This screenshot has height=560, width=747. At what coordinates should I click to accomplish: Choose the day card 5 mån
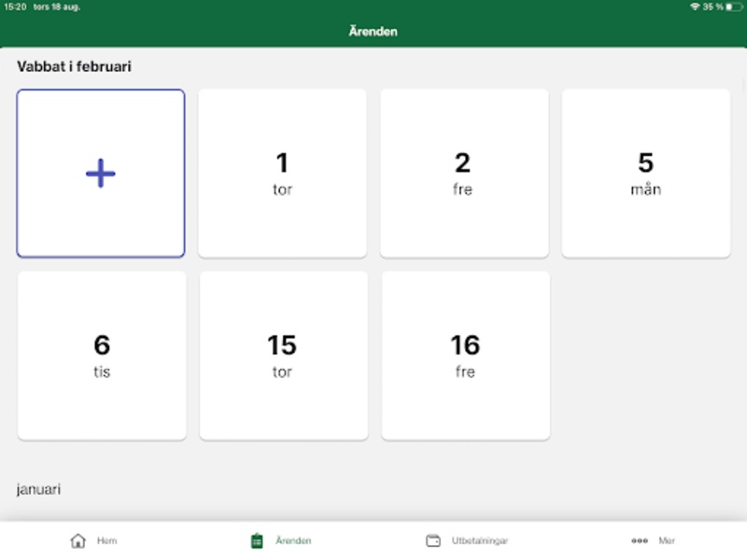[646, 174]
